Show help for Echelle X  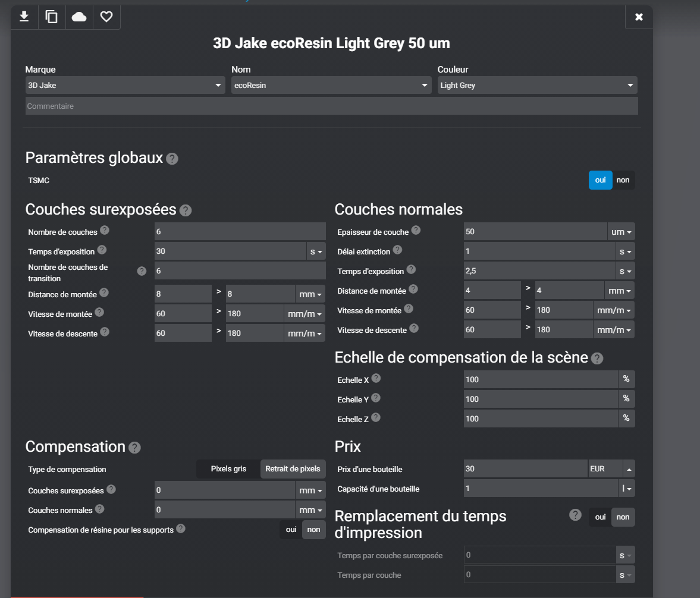[x=376, y=379]
